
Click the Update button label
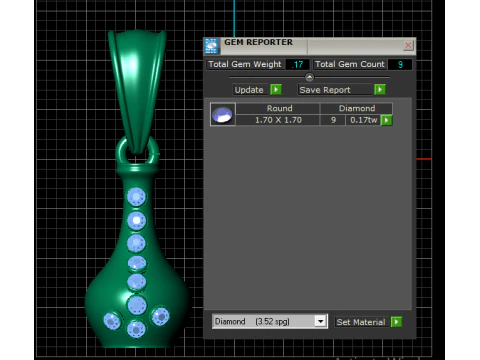249,90
